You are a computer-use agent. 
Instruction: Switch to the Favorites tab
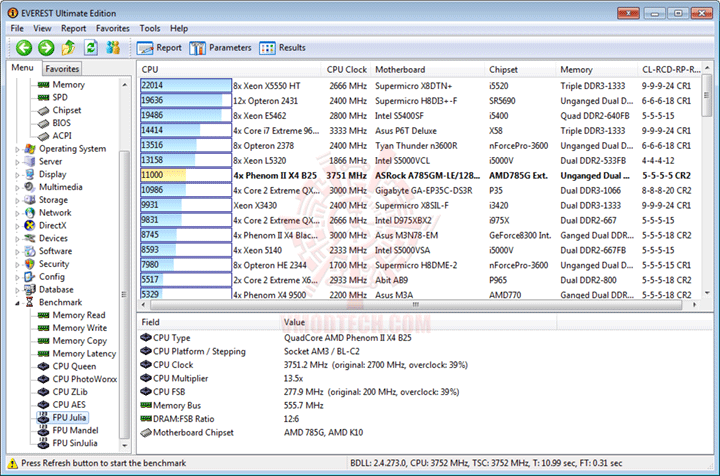point(62,69)
